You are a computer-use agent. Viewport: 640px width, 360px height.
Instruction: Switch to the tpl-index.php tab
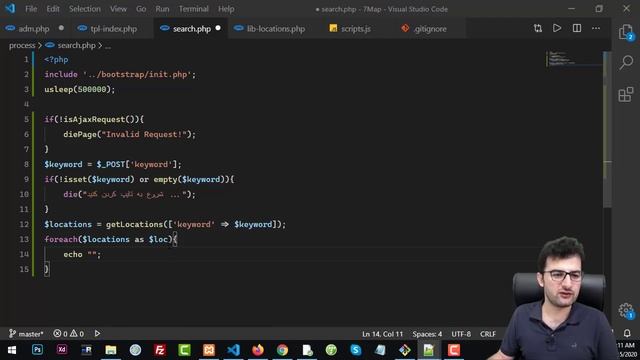113,29
